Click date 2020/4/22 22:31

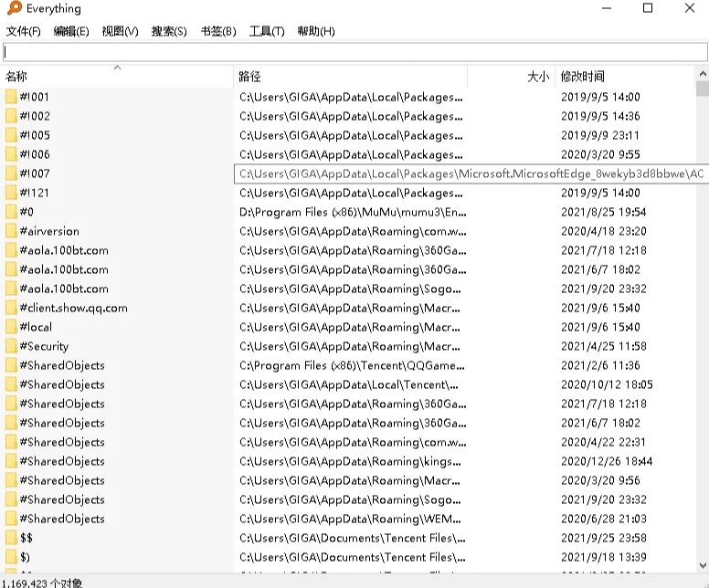click(603, 442)
